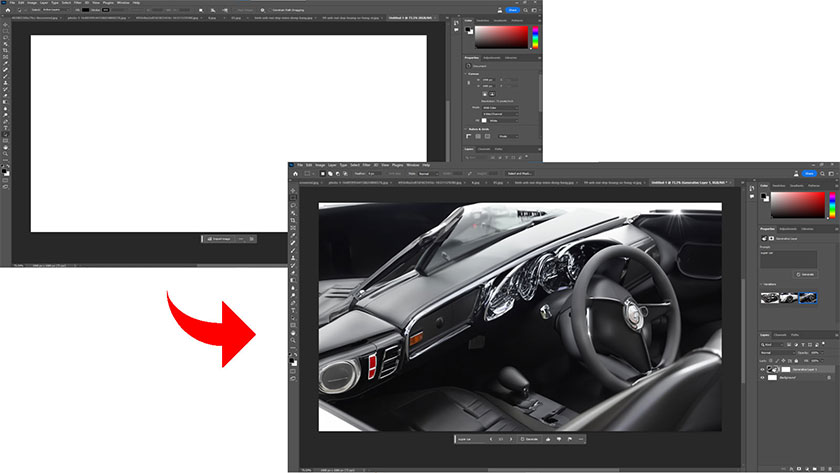Select the Frame tool in the back window
Viewport: 840px width, 473px height.
(x=5, y=57)
